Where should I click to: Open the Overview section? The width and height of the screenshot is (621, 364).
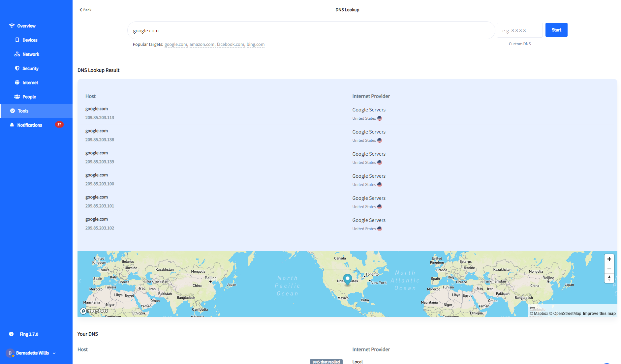pos(26,26)
